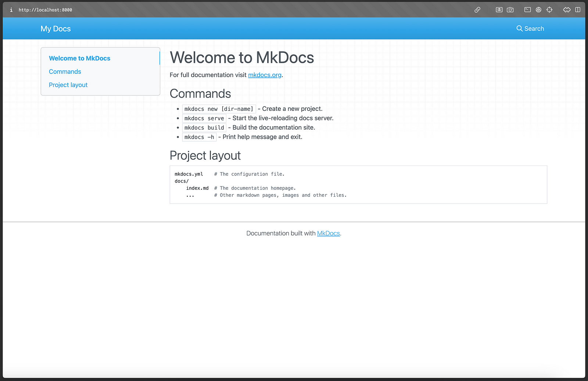Toggle the split panel layout icon
This screenshot has height=381, width=588.
578,10
